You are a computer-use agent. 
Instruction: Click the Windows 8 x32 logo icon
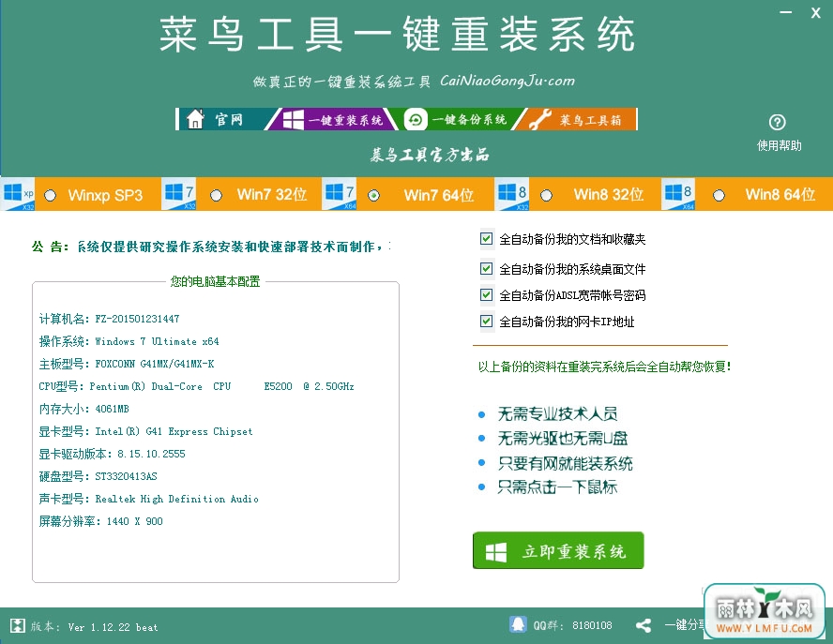512,194
